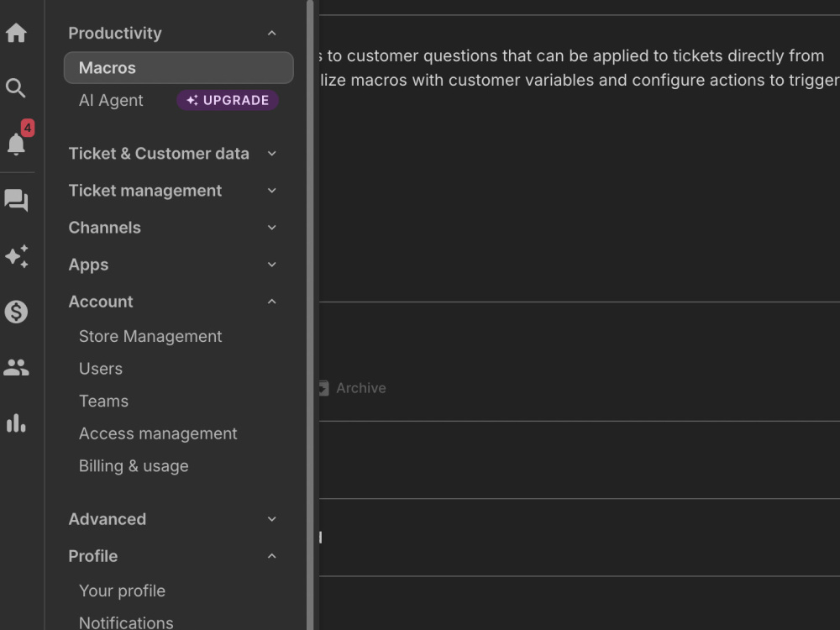Collapse the Account section chevron
This screenshot has width=840, height=630.
[271, 302]
